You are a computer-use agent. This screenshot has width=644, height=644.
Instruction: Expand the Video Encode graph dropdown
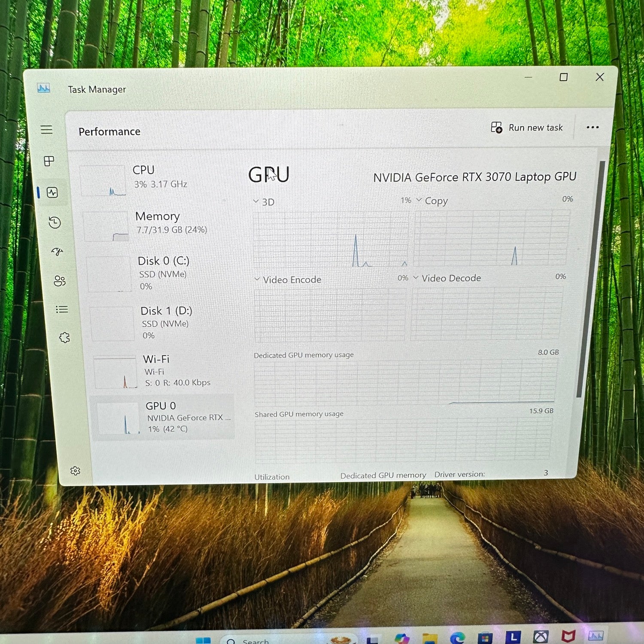pos(257,279)
